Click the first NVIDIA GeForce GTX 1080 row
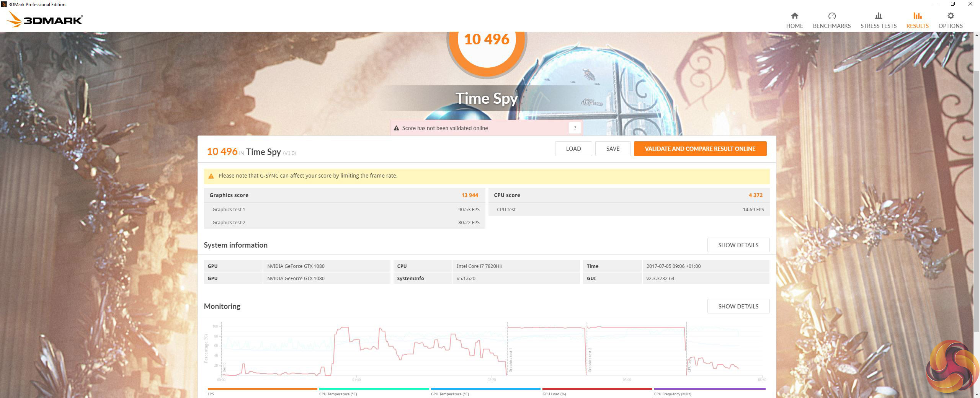980x398 pixels. pyautogui.click(x=297, y=266)
